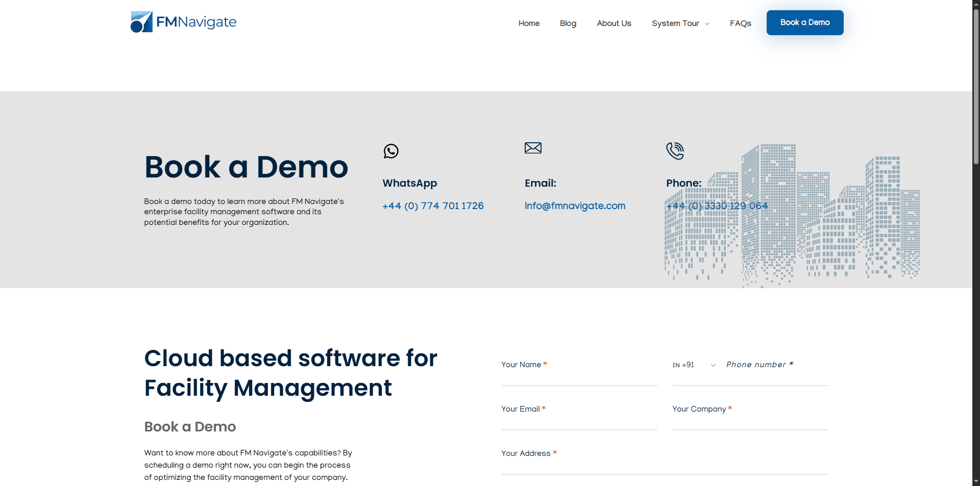Go to the Blog page
This screenshot has width=980, height=486.
[568, 23]
